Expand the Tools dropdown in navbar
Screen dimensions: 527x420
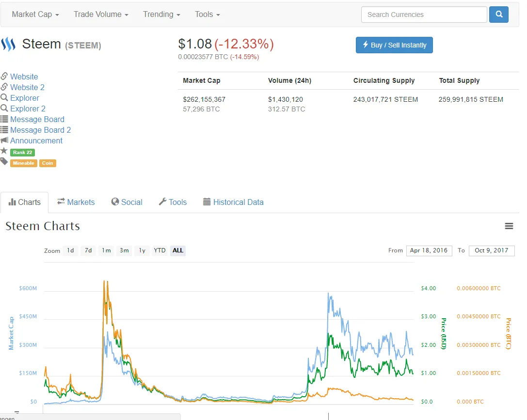pos(208,15)
